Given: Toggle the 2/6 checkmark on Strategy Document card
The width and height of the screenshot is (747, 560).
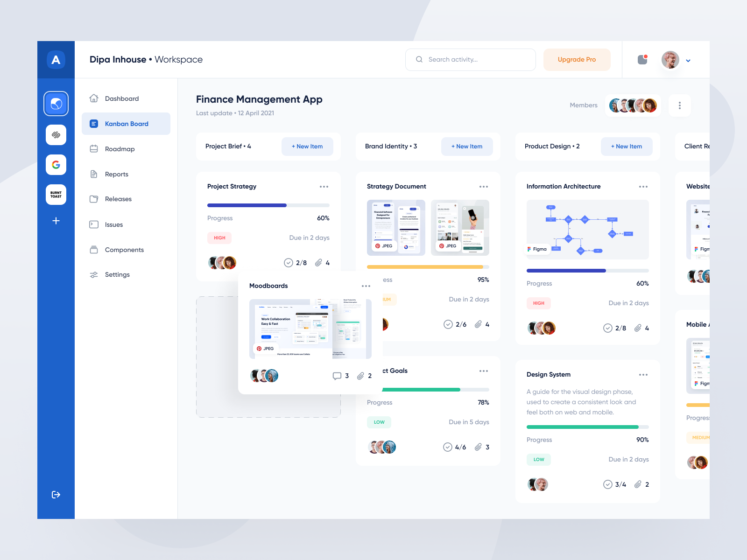Looking at the screenshot, I should point(447,324).
